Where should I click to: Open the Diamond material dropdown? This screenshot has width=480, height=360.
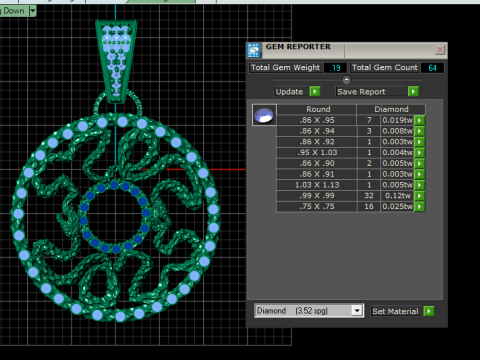click(x=357, y=311)
